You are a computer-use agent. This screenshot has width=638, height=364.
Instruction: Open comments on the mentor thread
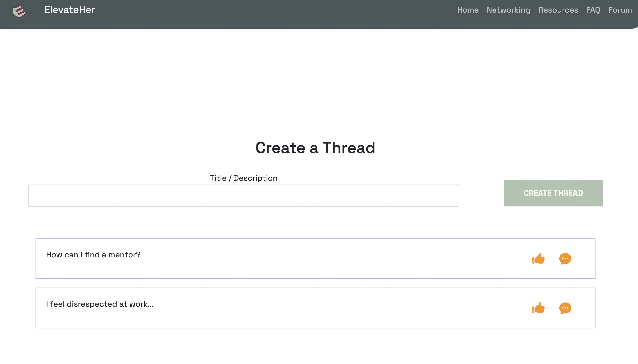[565, 259]
